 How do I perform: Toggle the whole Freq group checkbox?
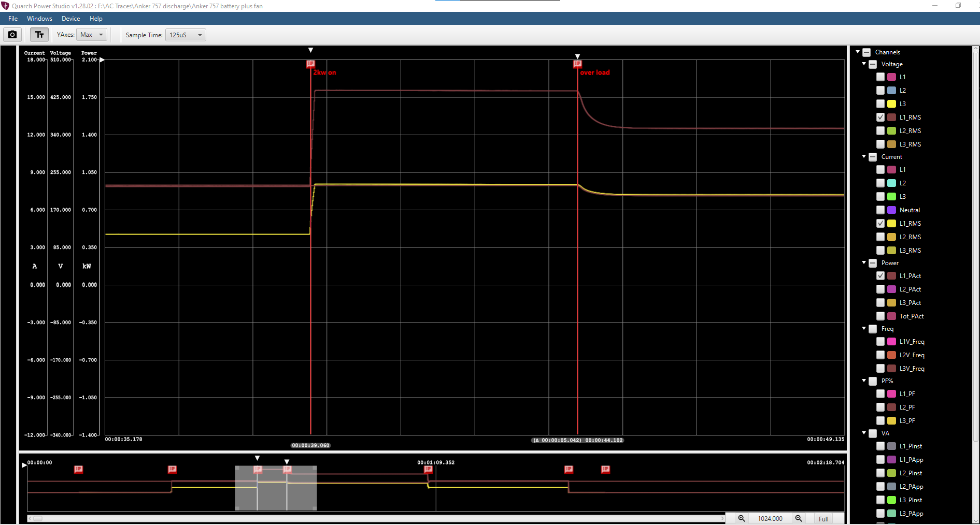click(873, 329)
